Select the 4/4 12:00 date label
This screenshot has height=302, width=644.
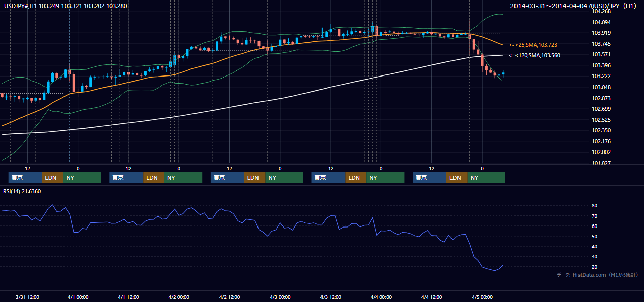coord(431,297)
